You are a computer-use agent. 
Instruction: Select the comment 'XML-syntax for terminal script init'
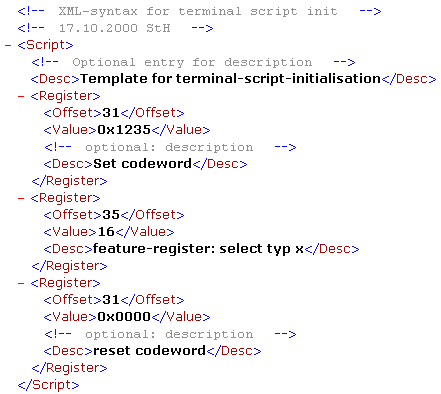[x=198, y=11]
